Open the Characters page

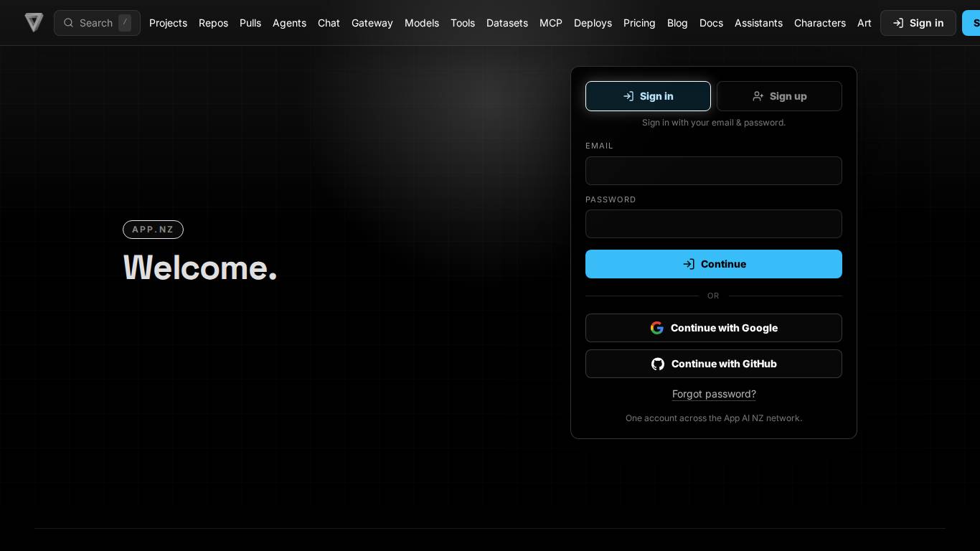point(820,23)
